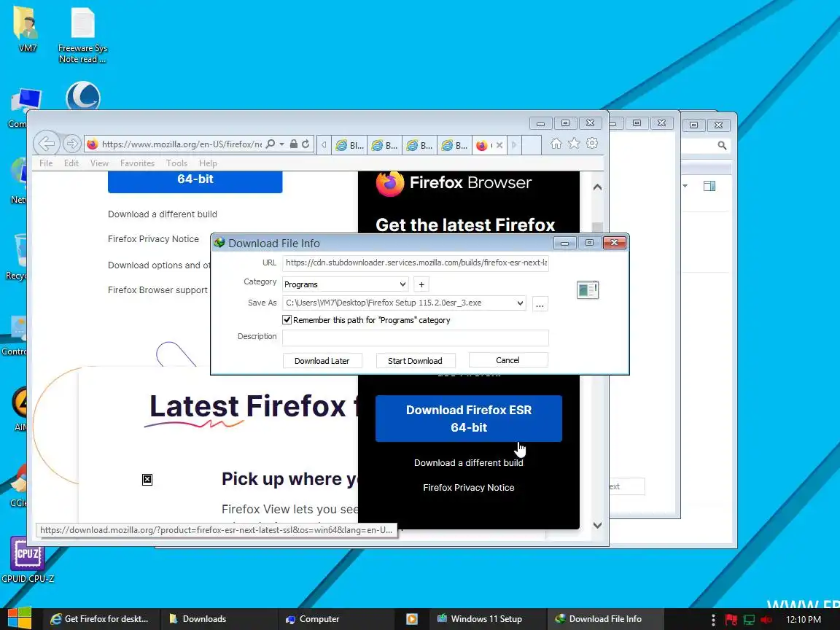Click the browse ellipsis button for Save As
This screenshot has width=840, height=630.
540,304
